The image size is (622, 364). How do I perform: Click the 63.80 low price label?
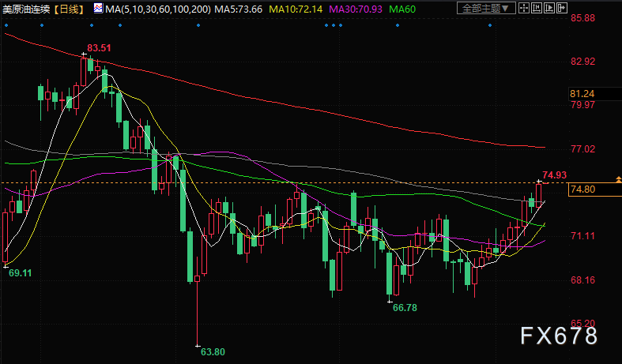coord(213,351)
